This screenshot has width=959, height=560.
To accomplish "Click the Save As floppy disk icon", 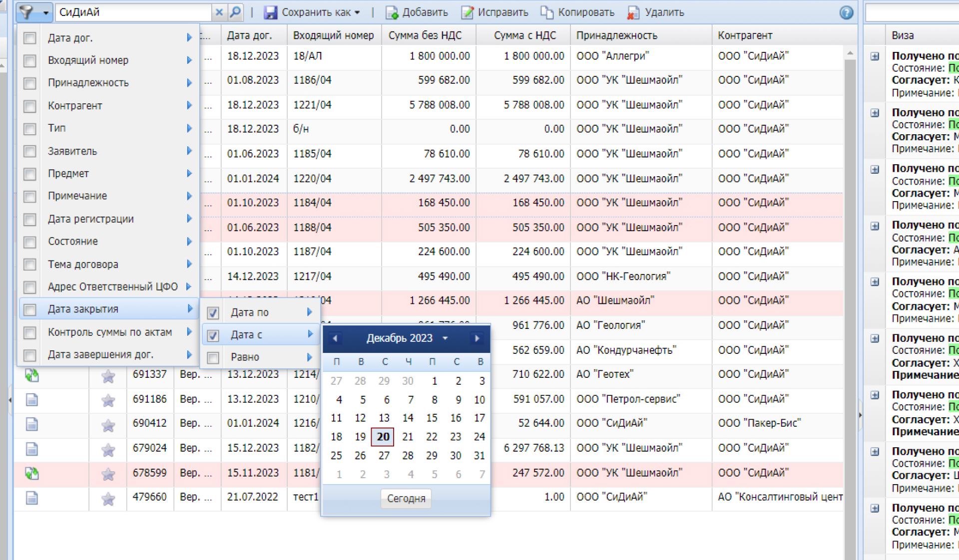I will click(270, 12).
